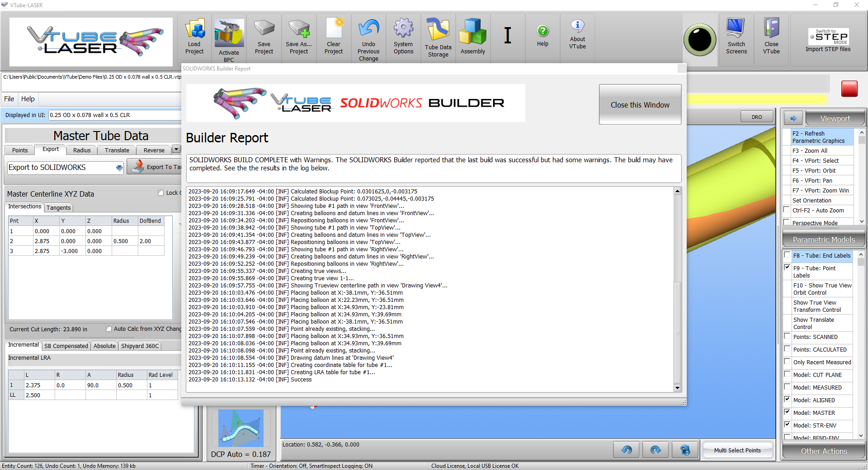This screenshot has height=470, width=868.
Task: Enable Points CALCULATED checkbox
Action: click(x=787, y=349)
